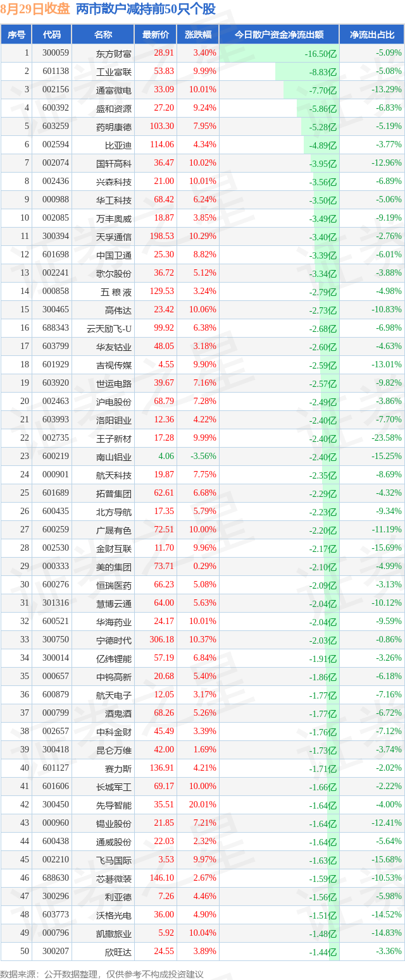
Task: Click the 最新价 column header
Action: (x=156, y=35)
